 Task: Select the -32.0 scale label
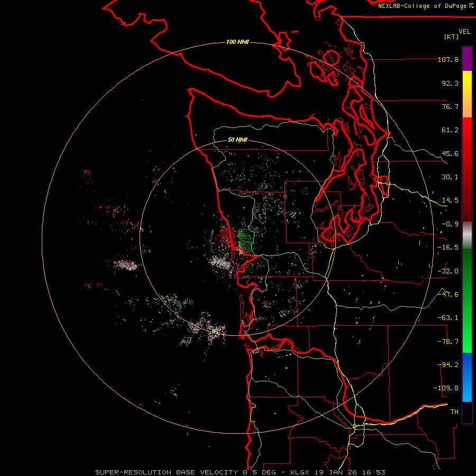tap(448, 271)
